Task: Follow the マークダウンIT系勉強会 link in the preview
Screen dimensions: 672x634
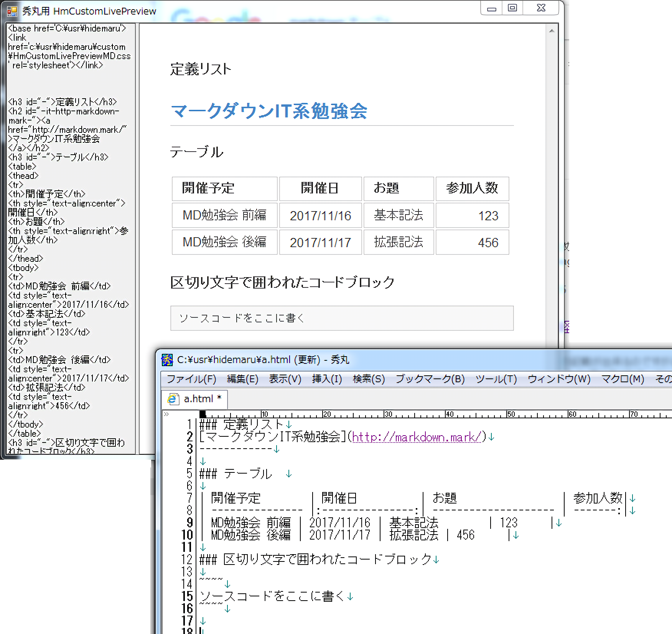Action: 269,111
